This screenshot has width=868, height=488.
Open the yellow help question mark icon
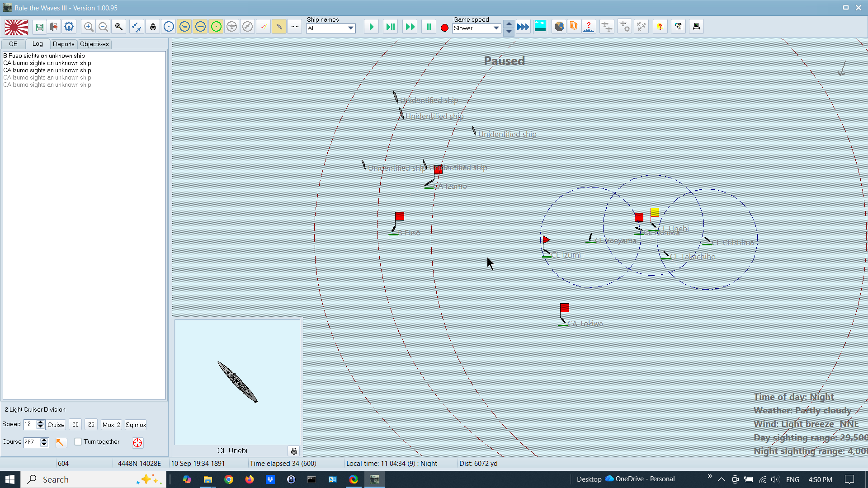[660, 27]
